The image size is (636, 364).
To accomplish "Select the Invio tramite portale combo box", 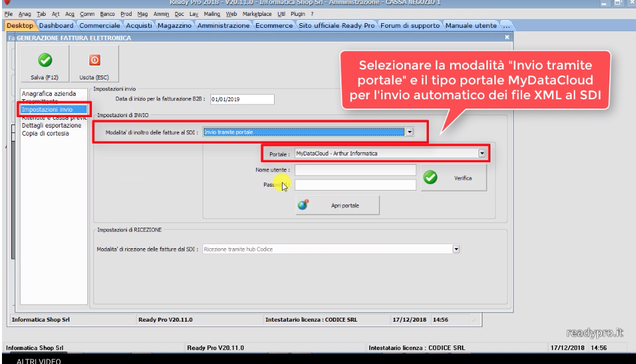I will click(308, 132).
